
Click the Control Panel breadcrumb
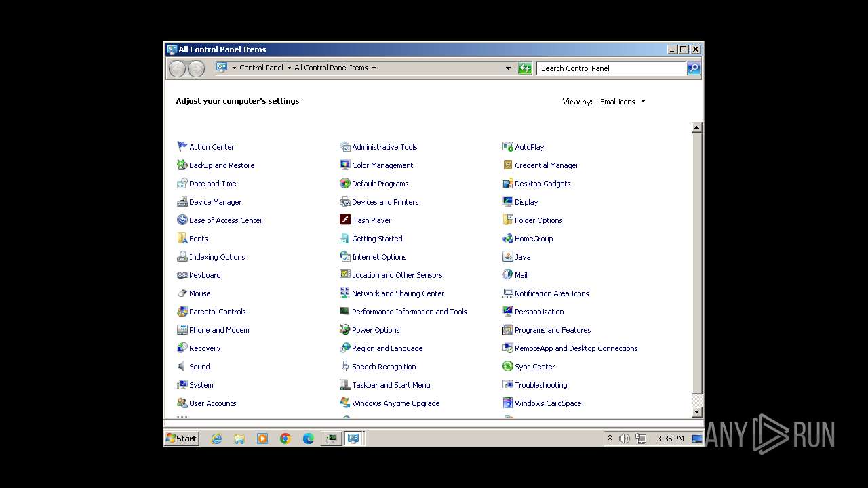pos(261,68)
